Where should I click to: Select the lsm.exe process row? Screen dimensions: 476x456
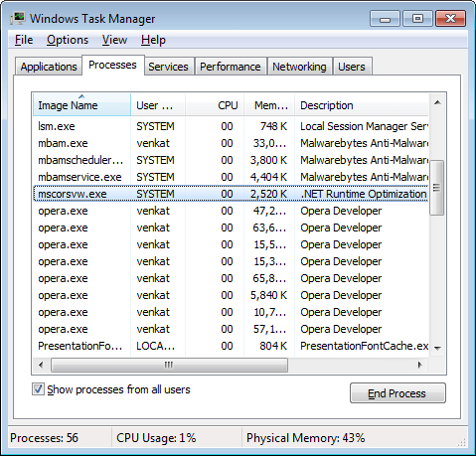pos(231,126)
